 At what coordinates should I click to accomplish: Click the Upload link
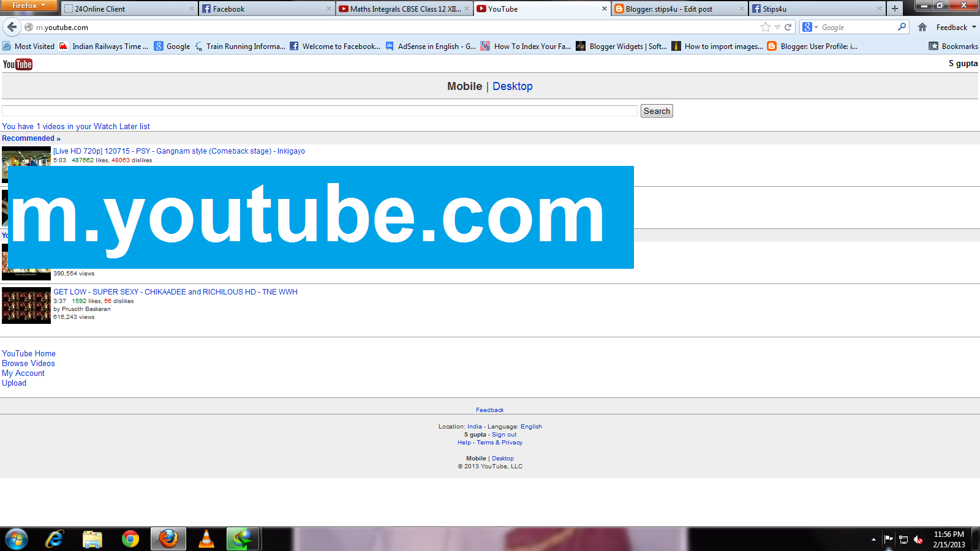pos(14,383)
